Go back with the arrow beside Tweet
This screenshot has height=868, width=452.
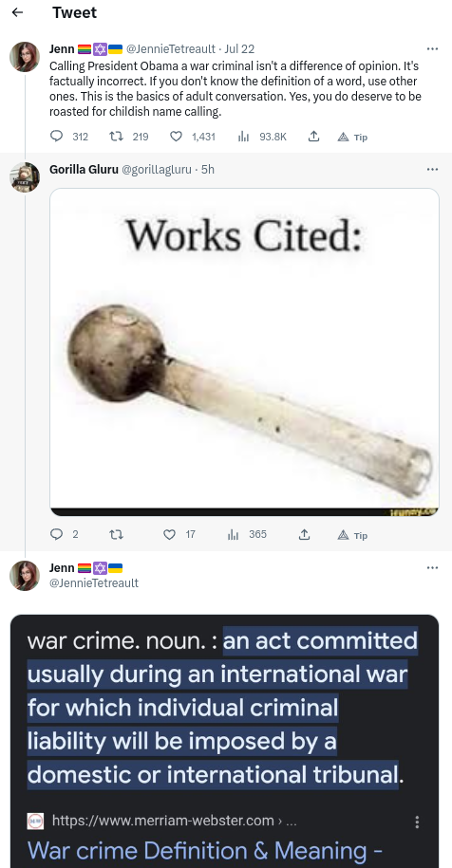[x=18, y=12]
